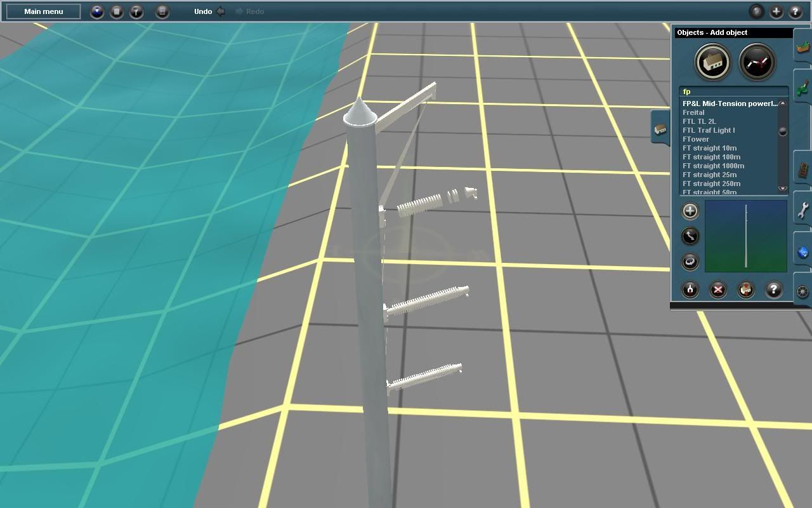Activate the Add object plus tool

[x=690, y=211]
